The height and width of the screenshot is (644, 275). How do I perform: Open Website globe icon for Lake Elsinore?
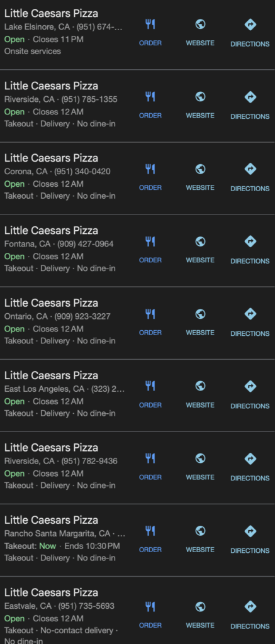[200, 25]
